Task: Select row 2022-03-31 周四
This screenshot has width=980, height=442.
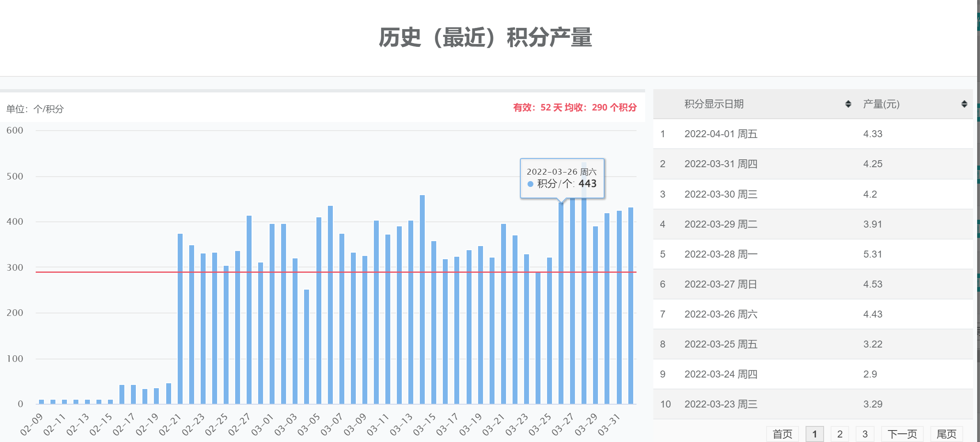Action: pos(813,164)
